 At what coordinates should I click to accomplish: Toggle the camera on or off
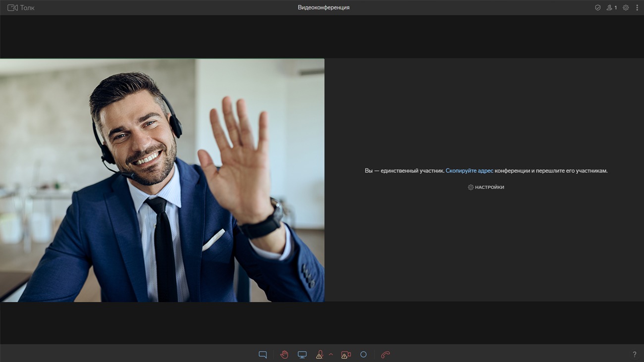tap(346, 355)
